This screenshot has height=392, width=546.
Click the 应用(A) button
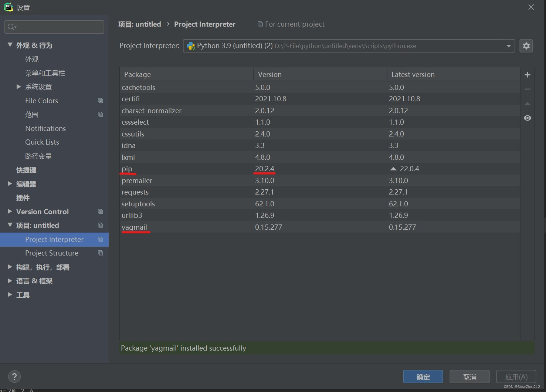[x=516, y=377]
